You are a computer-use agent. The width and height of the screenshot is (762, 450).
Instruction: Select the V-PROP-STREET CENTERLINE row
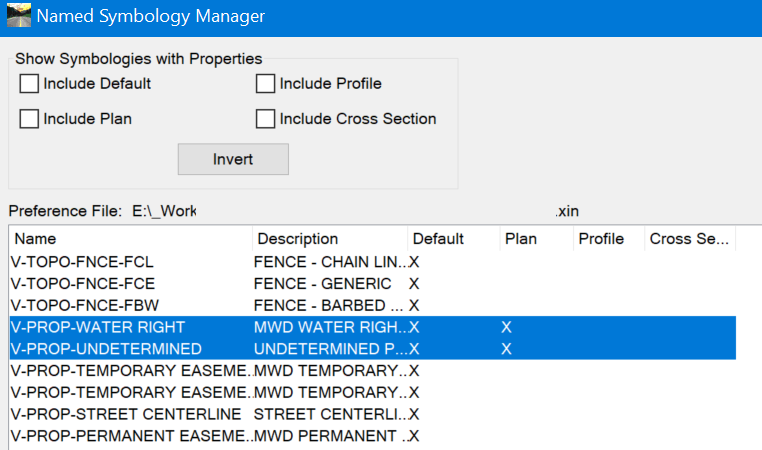[x=373, y=414]
